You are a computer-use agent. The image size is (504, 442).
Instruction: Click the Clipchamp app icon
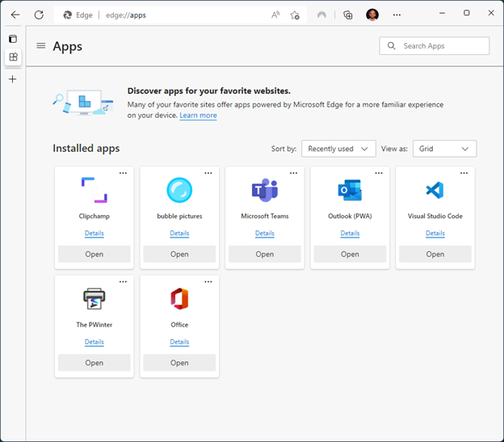tap(94, 190)
